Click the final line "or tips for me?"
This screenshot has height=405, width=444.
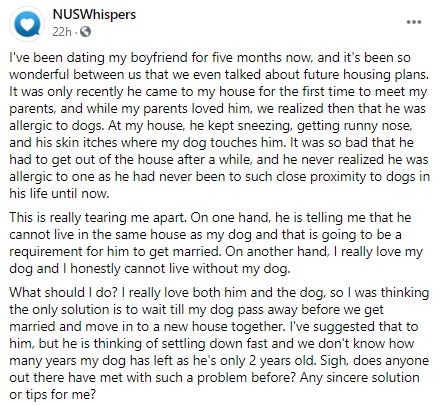tap(52, 395)
